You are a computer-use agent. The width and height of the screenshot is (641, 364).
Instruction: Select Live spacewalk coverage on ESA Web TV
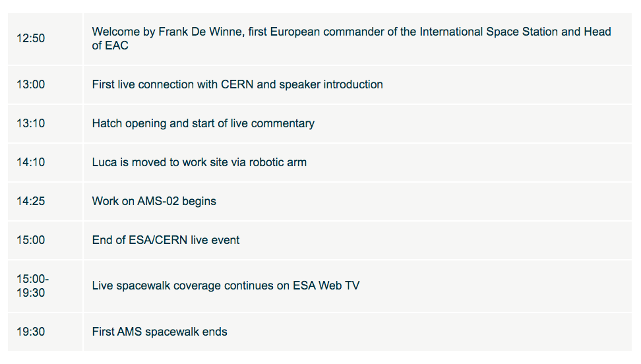point(226,286)
